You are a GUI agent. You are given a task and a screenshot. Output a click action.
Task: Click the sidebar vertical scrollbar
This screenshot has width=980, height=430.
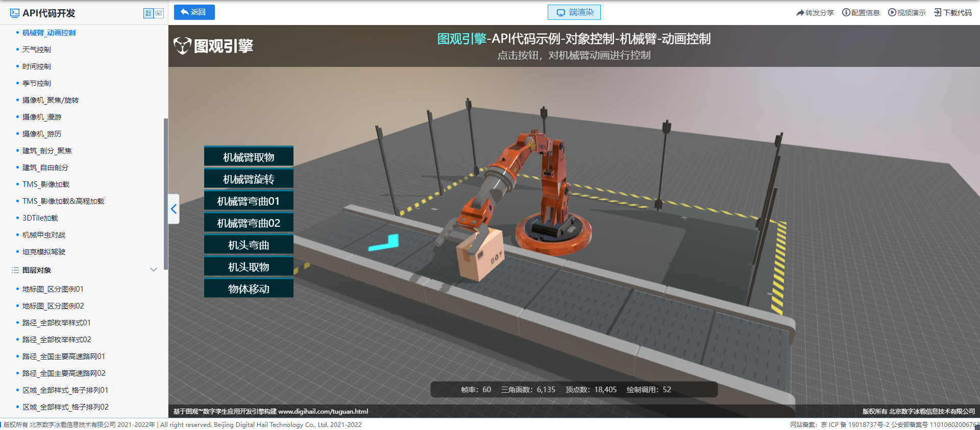(x=165, y=194)
